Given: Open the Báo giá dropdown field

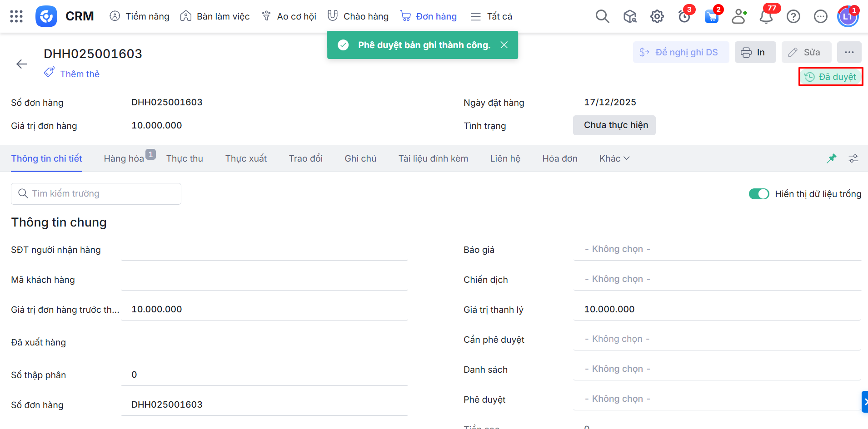Looking at the screenshot, I should tap(717, 249).
